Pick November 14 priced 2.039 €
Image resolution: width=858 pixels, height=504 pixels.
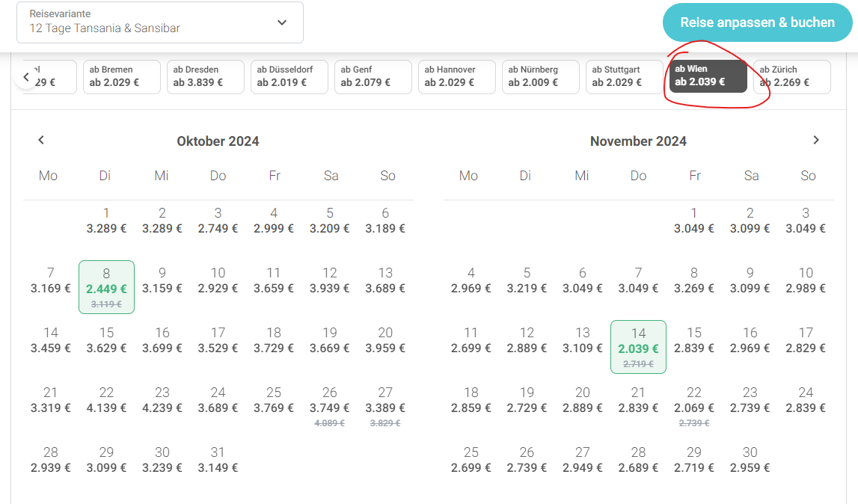(x=639, y=347)
